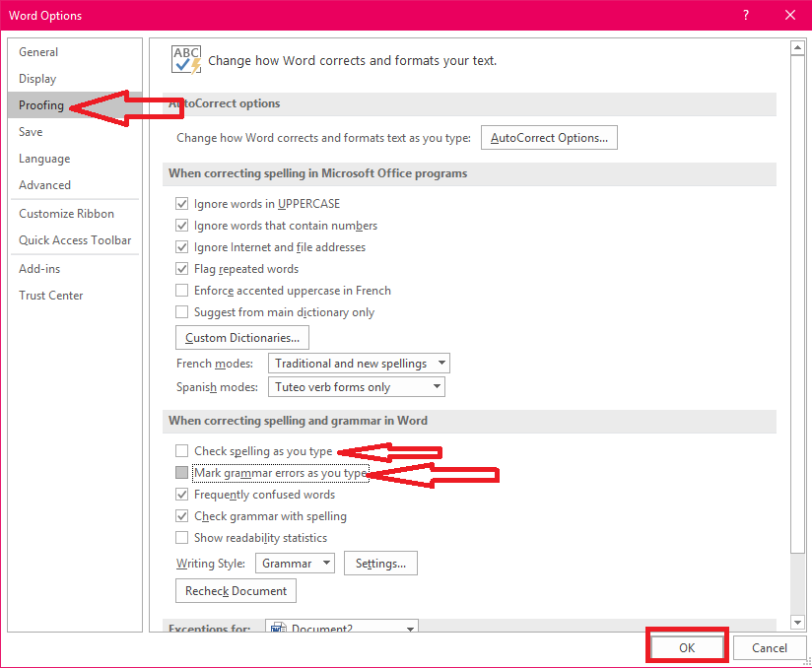Click the scrollbar down arrow

point(797,622)
